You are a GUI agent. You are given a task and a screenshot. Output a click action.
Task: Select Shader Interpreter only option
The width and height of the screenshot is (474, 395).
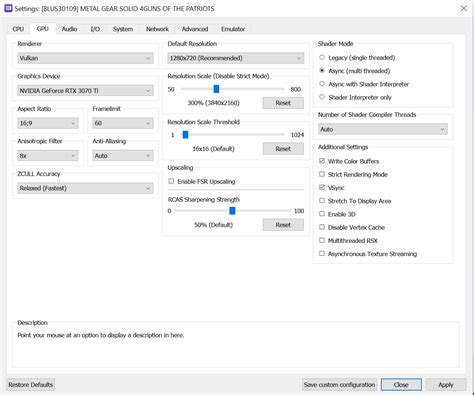click(x=355, y=97)
